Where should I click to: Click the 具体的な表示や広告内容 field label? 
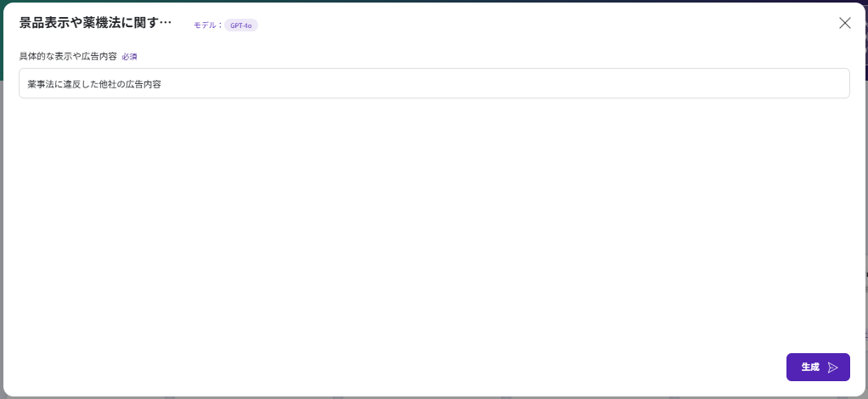[x=68, y=56]
